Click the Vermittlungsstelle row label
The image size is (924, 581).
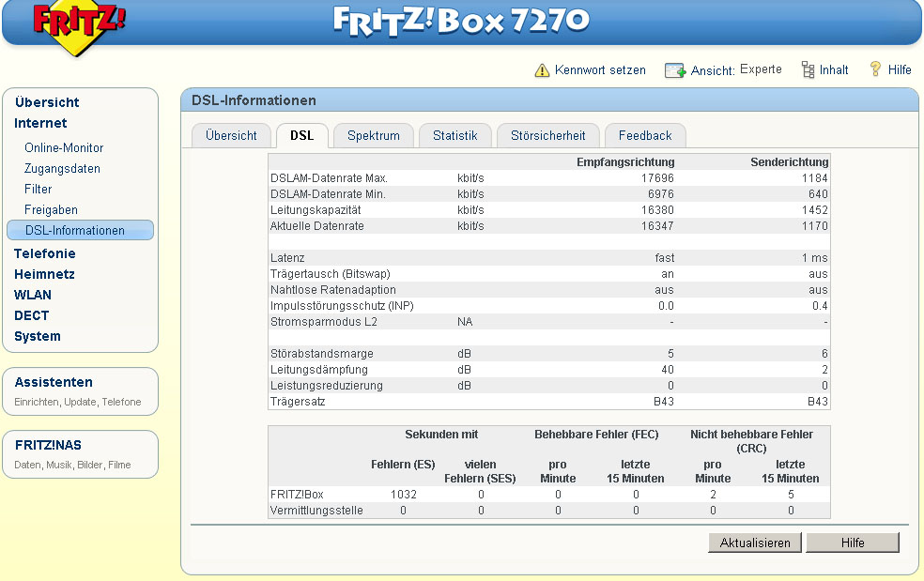[x=316, y=511]
